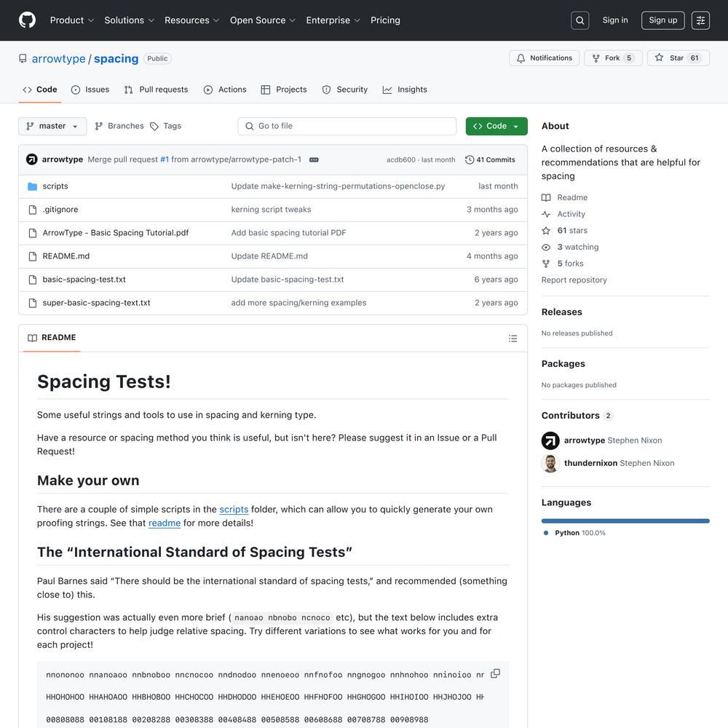Switch to the Projects tab

tap(284, 90)
